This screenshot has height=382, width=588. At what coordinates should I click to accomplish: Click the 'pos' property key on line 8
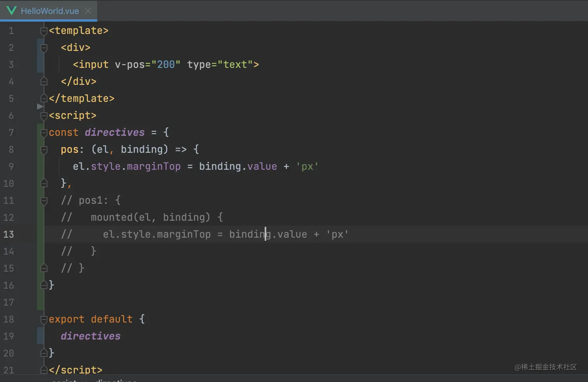pos(70,149)
